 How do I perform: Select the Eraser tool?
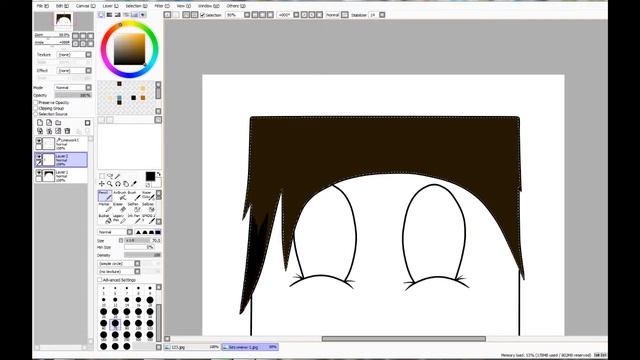pos(119,207)
